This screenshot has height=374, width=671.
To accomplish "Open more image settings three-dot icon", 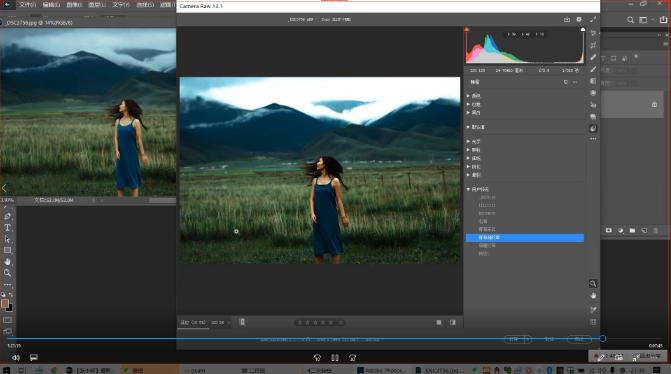I will click(593, 139).
